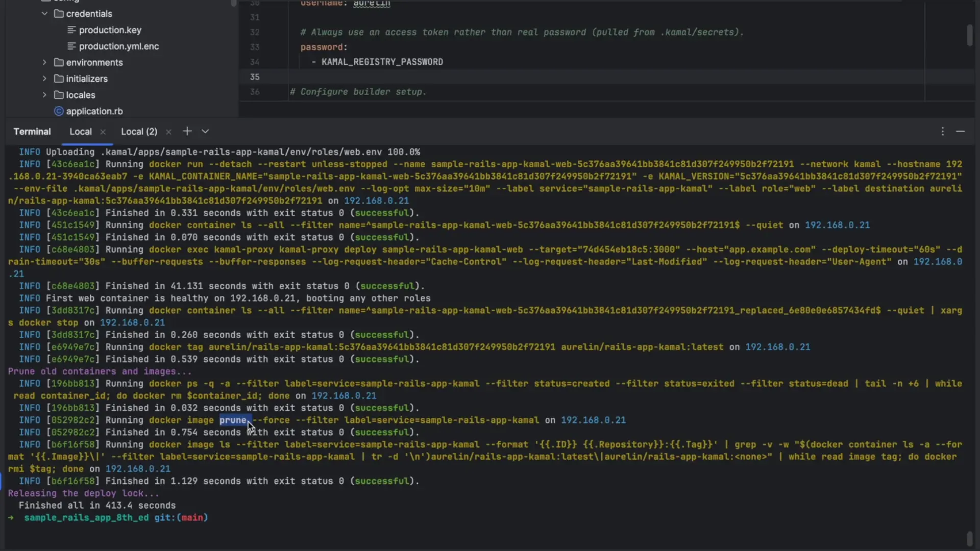Click the '# Configure builder setup.' comment

pos(358,92)
